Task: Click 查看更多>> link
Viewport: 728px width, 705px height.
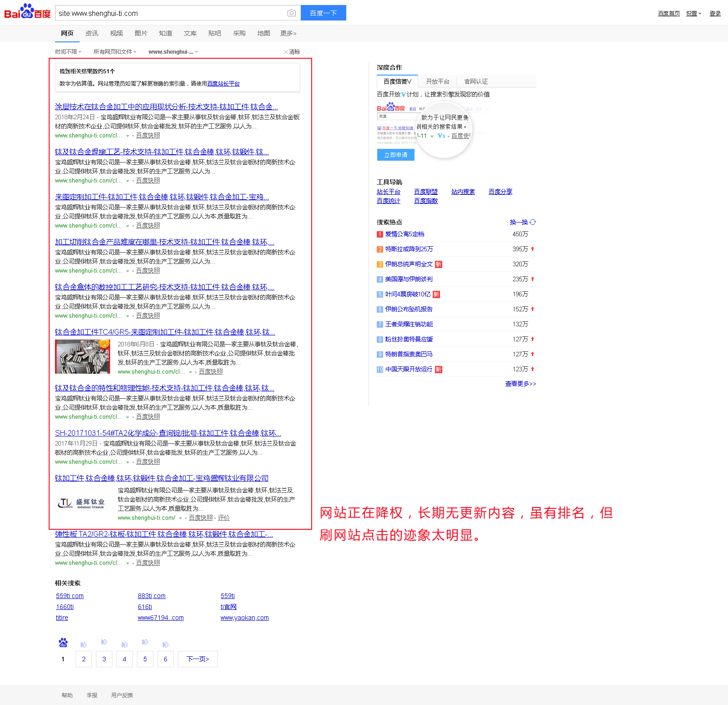Action: pyautogui.click(x=521, y=384)
